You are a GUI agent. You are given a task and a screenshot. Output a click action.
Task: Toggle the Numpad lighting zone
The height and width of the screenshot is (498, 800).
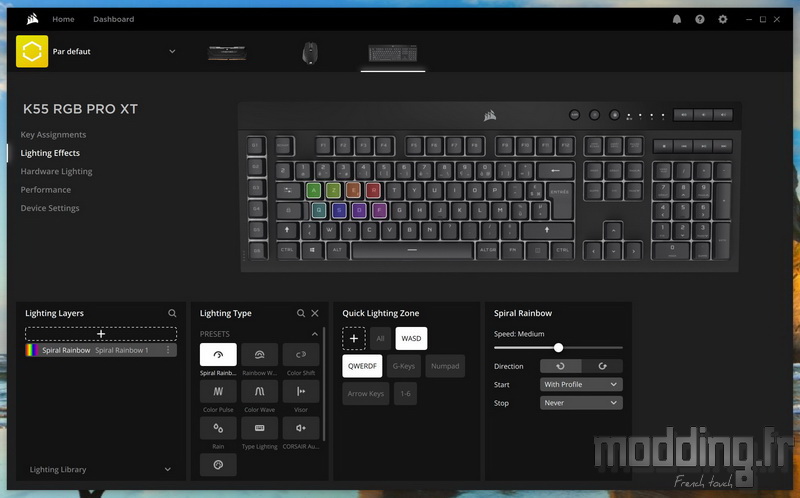445,366
